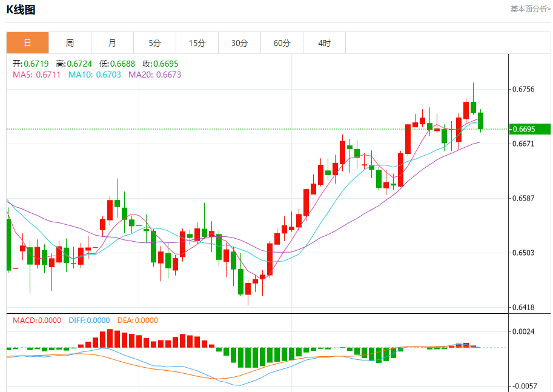Click the 0.6756 price axis label
This screenshot has width=553, height=392.
click(x=523, y=90)
